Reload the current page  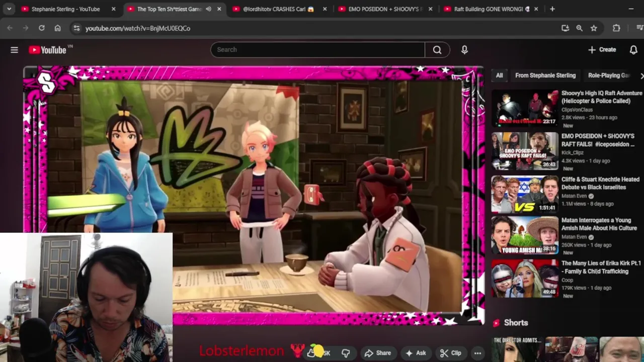(41, 28)
